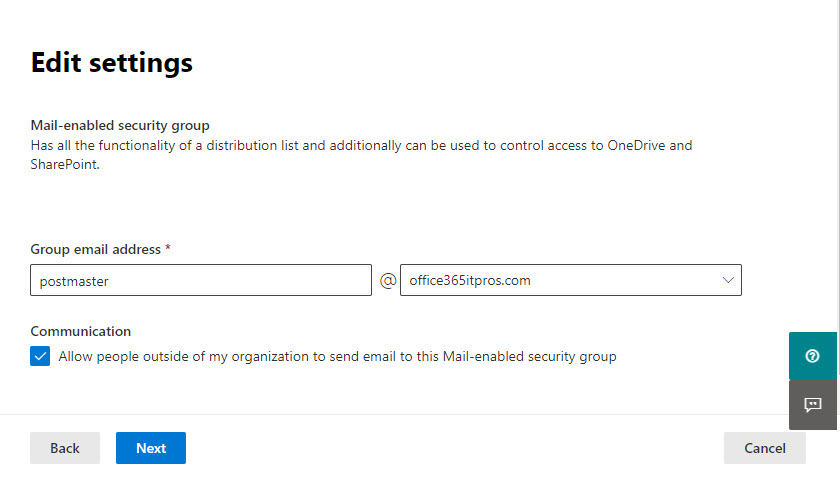Click the 'Allow people outside of my organization' label
Screen dimensions: 840x480
338,357
